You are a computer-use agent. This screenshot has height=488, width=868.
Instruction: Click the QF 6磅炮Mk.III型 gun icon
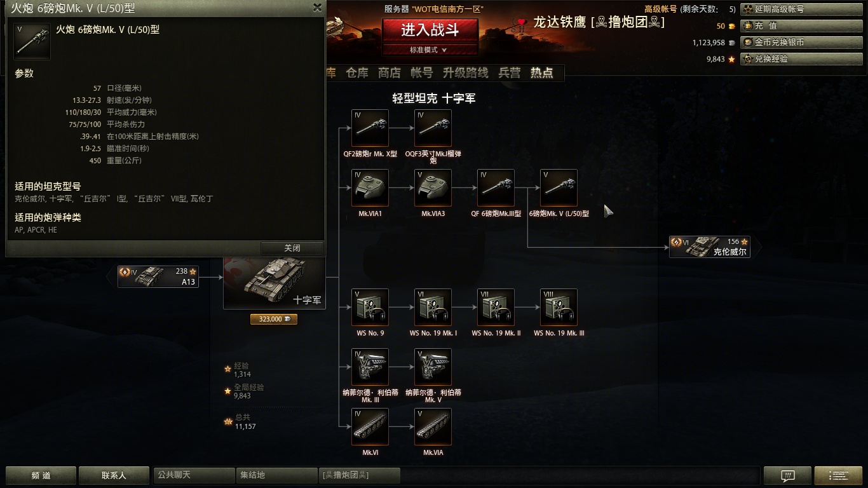pos(496,187)
